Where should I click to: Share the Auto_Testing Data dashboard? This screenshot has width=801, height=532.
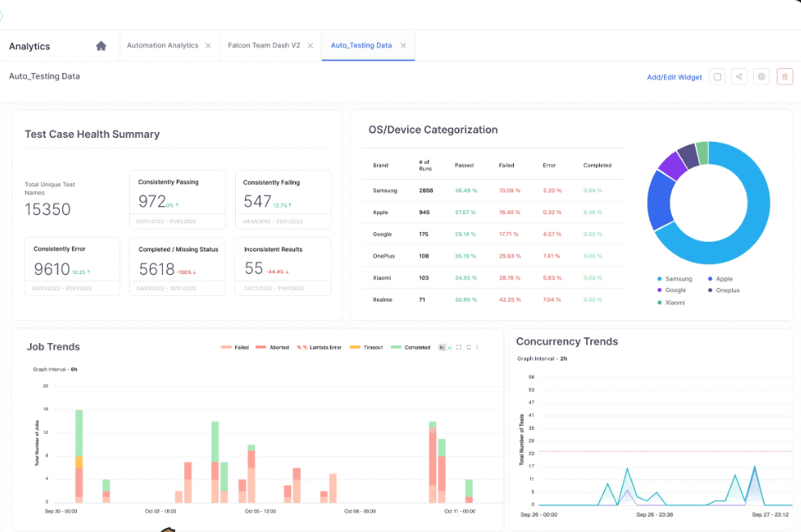tap(739, 76)
